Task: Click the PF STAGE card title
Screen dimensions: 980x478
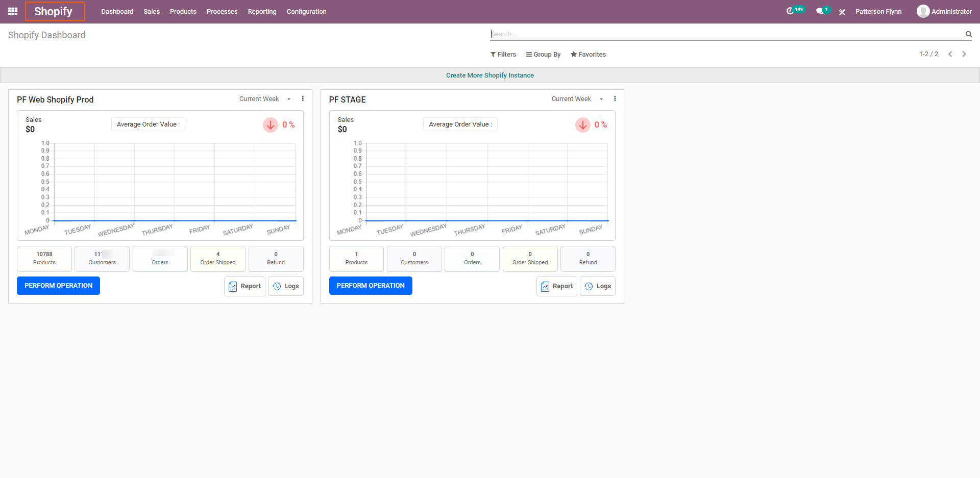Action: tap(347, 99)
